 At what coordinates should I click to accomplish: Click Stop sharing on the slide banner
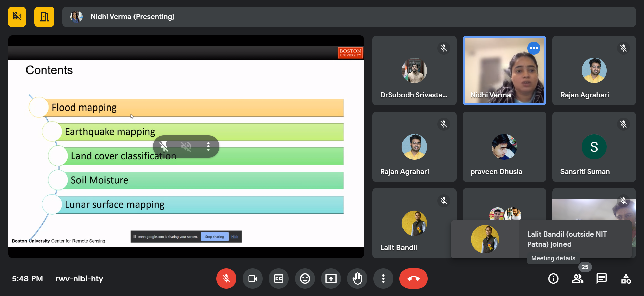click(x=214, y=237)
